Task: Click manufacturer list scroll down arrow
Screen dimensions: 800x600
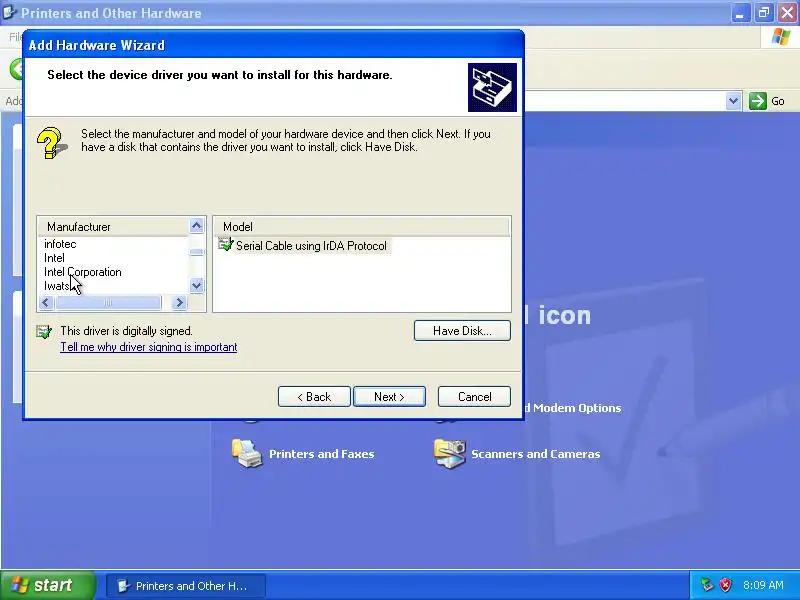Action: click(x=196, y=285)
